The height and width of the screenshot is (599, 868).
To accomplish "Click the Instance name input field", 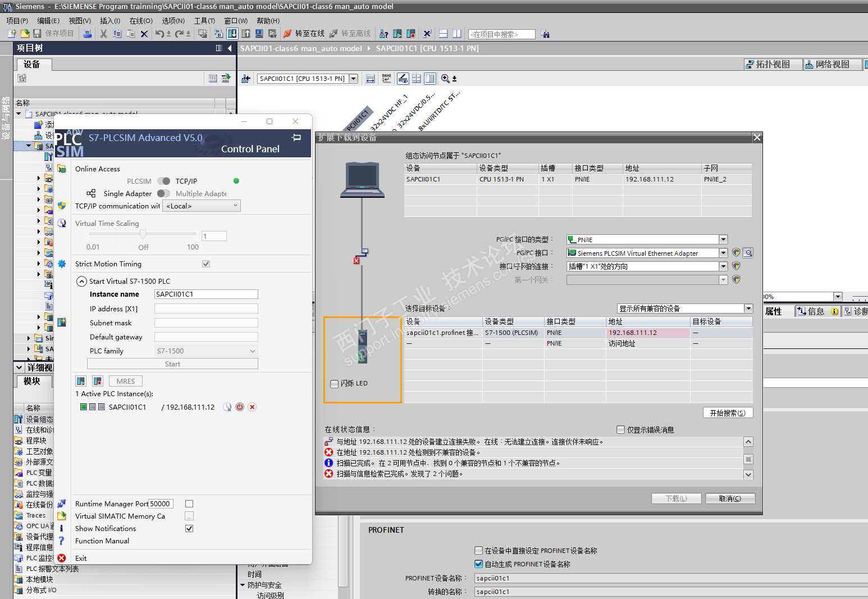I will pyautogui.click(x=206, y=294).
